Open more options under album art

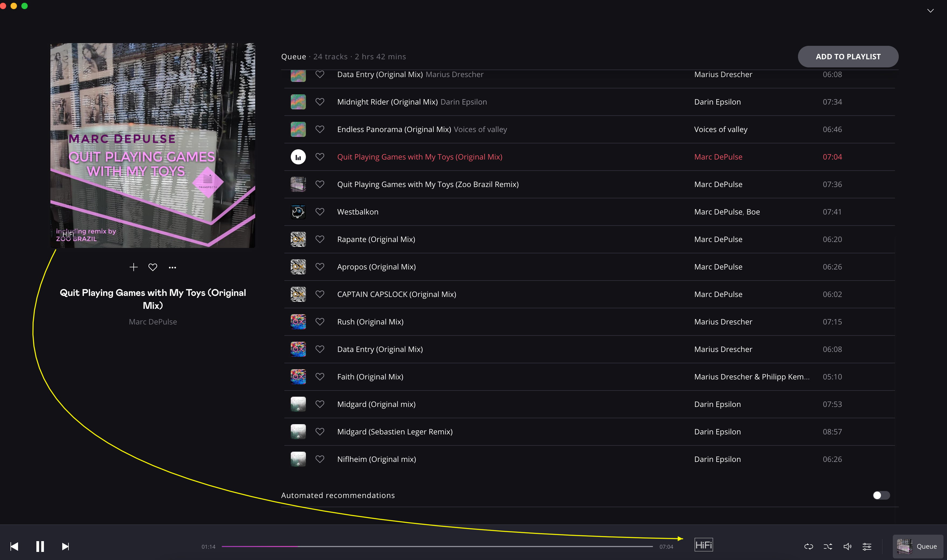[172, 267]
